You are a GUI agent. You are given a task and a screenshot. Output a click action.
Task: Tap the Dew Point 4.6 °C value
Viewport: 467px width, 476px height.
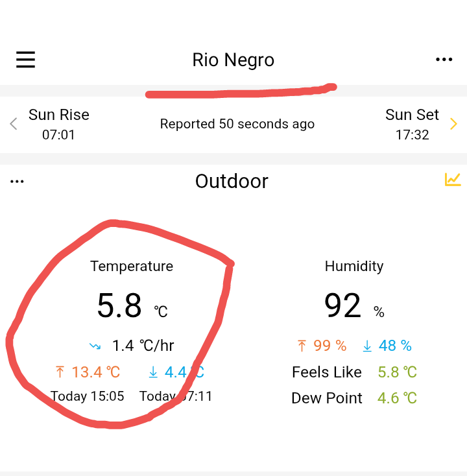point(397,398)
